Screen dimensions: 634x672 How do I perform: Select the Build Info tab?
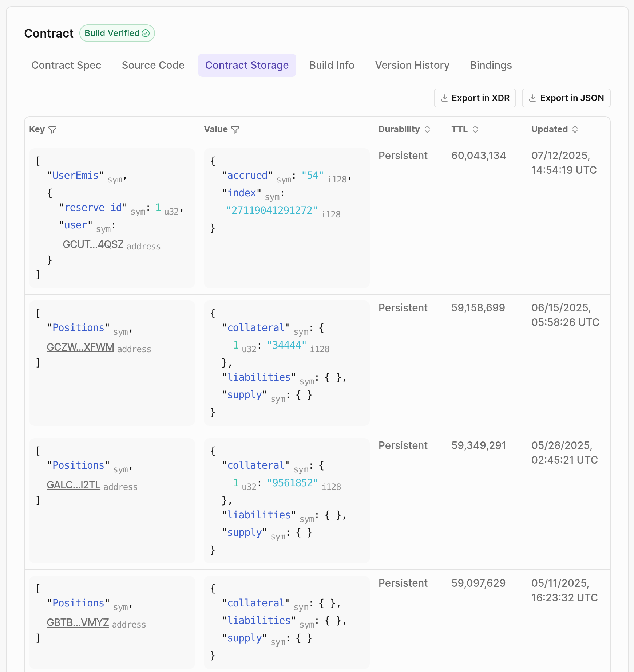[332, 65]
